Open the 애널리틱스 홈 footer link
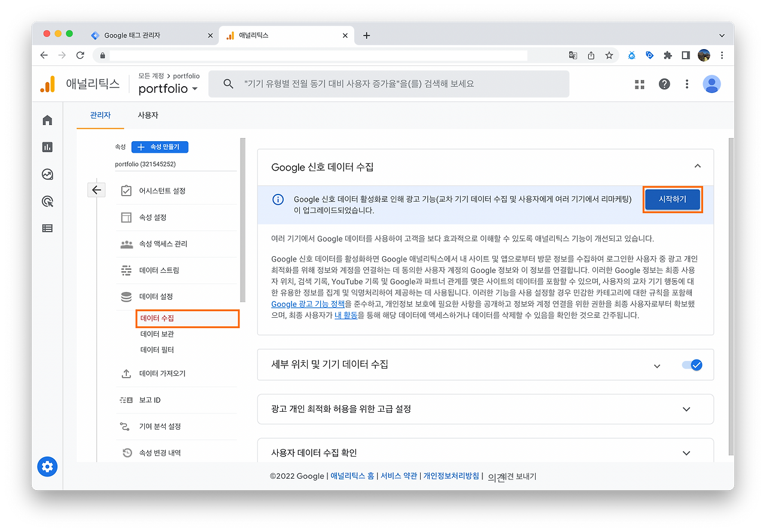The image size is (766, 532). pos(352,476)
